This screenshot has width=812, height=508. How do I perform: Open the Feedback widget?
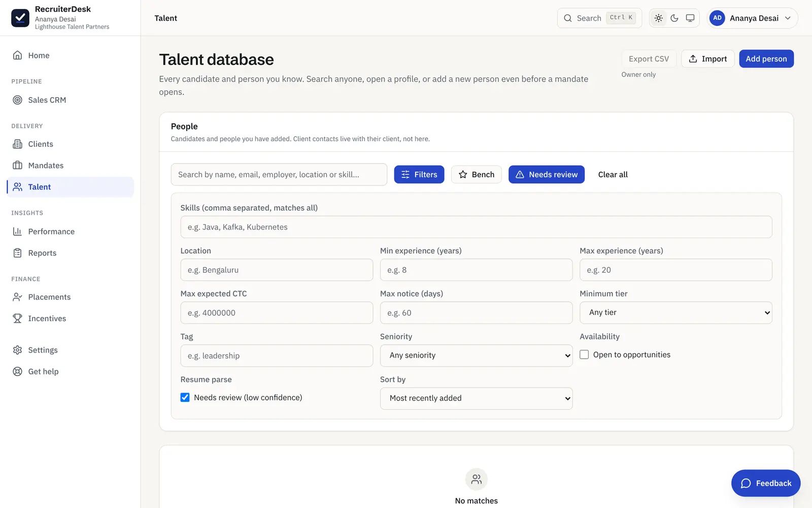tap(766, 483)
